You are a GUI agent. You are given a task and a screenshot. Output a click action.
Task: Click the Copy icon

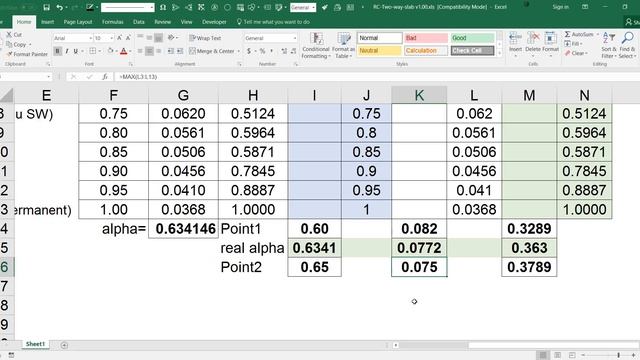click(x=9, y=44)
